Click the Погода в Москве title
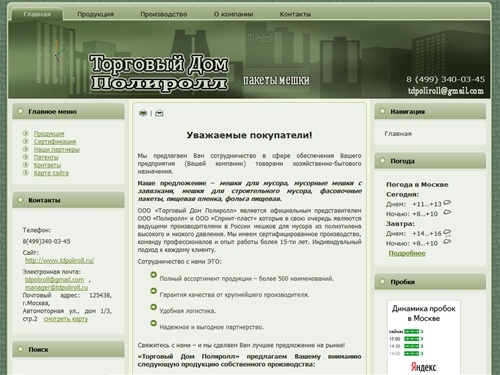This screenshot has height=375, width=500. pyautogui.click(x=417, y=184)
